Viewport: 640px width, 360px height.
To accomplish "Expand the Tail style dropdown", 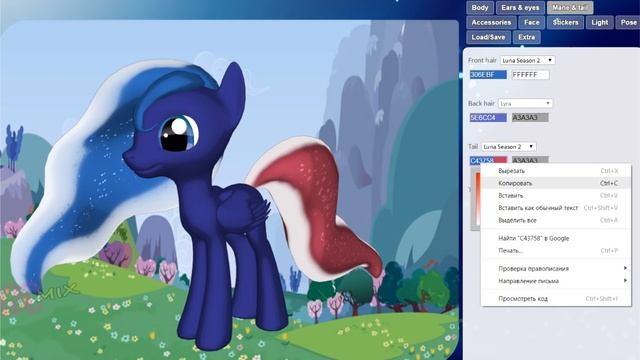I will [508, 146].
